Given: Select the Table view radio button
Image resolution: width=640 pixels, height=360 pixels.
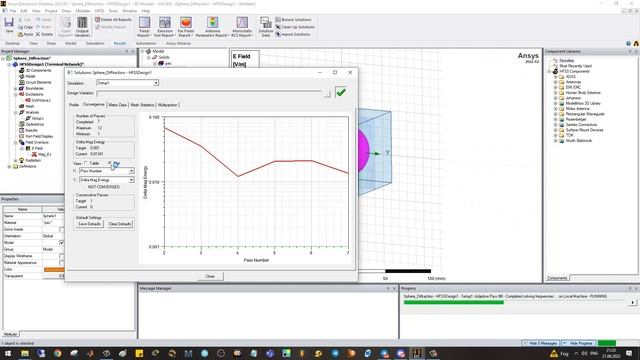Looking at the screenshot, I should tap(86, 163).
